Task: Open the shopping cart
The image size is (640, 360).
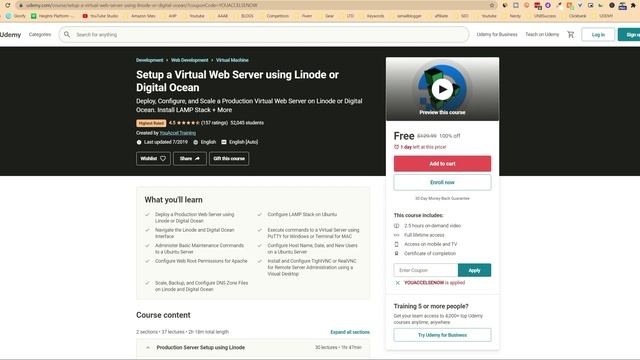Action: click(x=571, y=35)
